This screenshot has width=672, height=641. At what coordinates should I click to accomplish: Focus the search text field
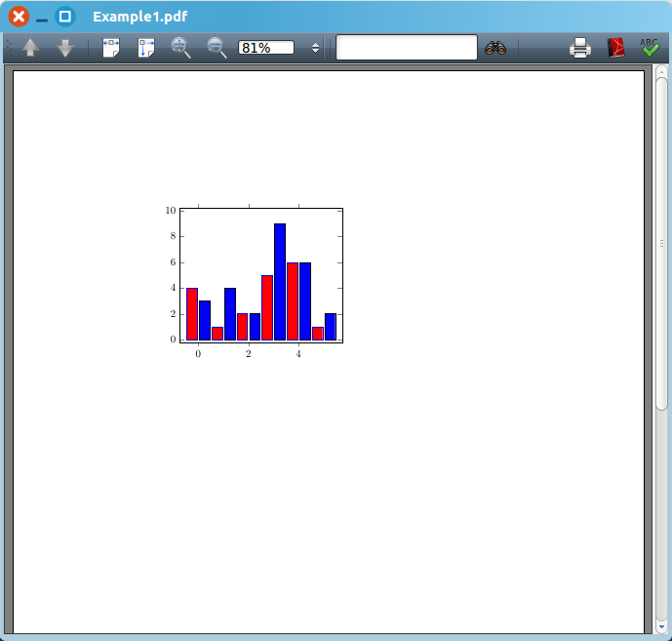[x=407, y=47]
